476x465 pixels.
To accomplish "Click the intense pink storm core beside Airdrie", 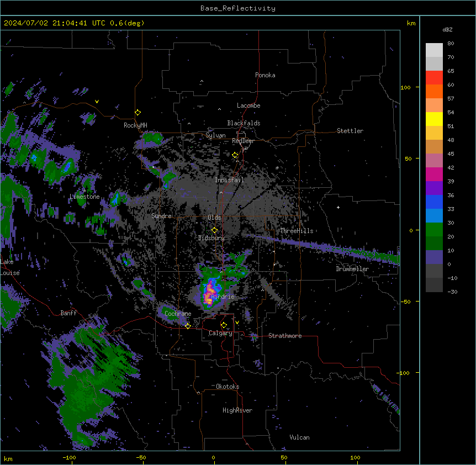I will [209, 293].
